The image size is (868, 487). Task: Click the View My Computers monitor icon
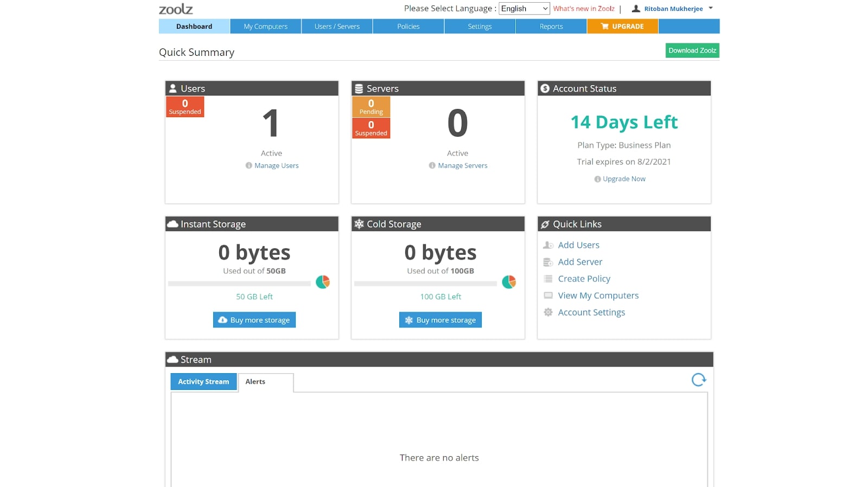(548, 296)
